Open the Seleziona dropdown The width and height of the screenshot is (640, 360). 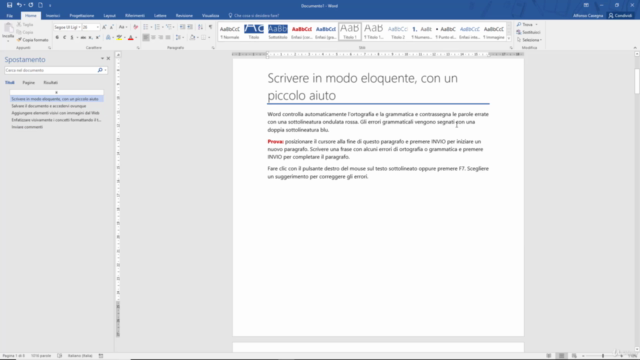coord(529,40)
